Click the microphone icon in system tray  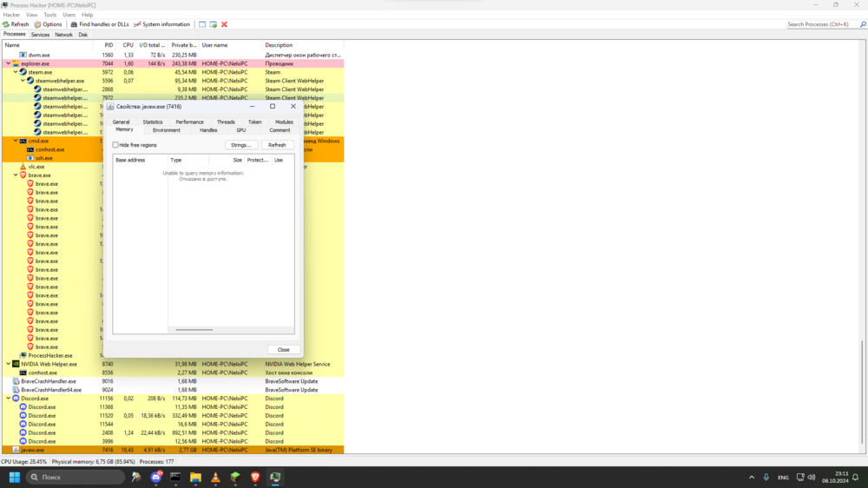click(766, 477)
